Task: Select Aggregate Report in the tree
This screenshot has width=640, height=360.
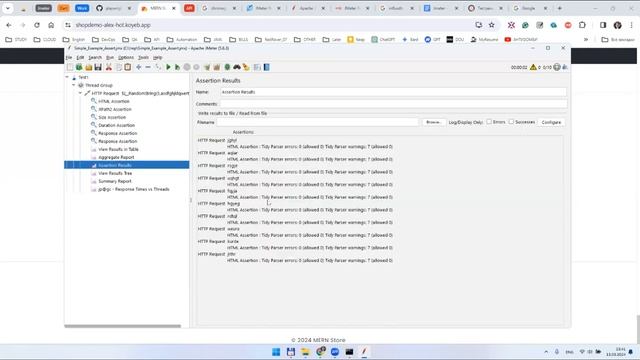Action: coord(116,157)
